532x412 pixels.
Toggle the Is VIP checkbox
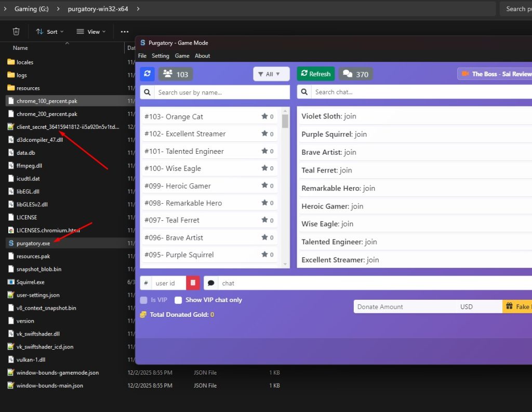(x=144, y=300)
